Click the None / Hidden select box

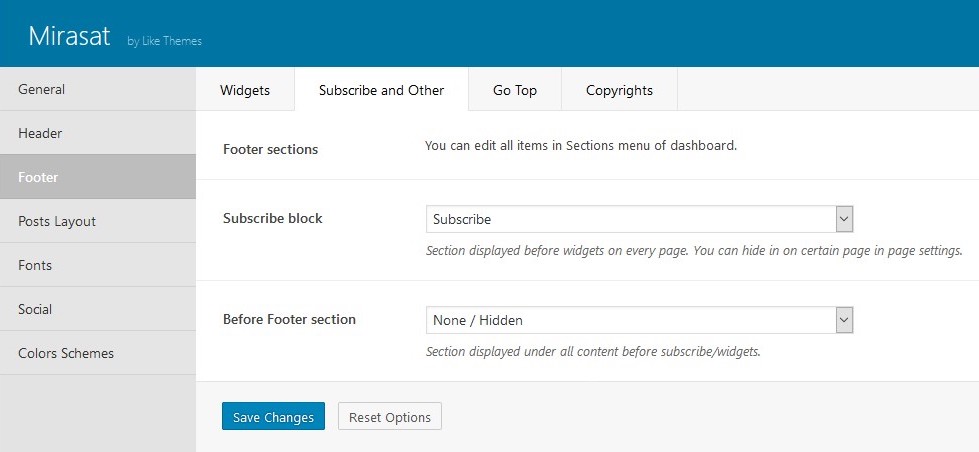[639, 320]
